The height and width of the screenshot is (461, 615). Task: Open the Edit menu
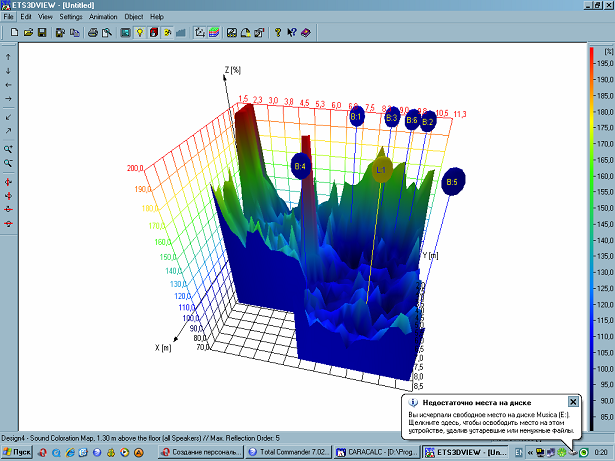coord(26,17)
